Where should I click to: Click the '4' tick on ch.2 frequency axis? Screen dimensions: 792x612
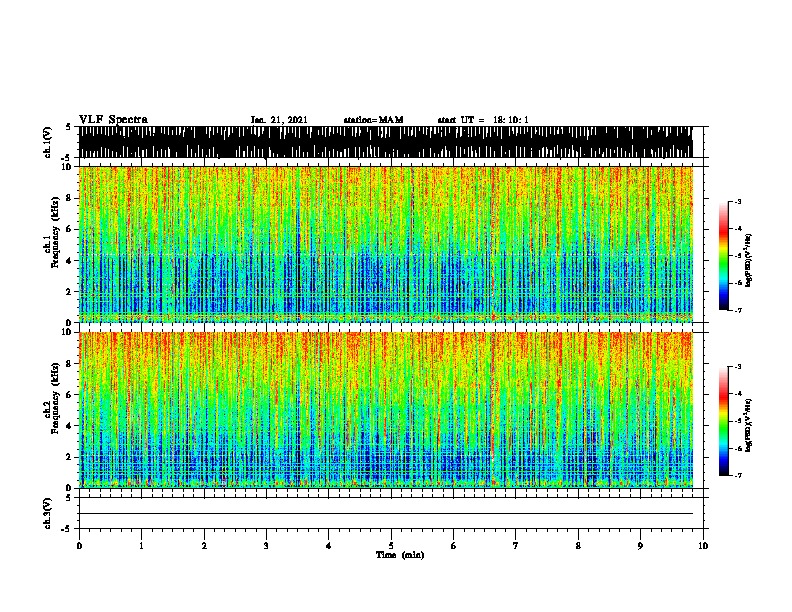point(70,426)
